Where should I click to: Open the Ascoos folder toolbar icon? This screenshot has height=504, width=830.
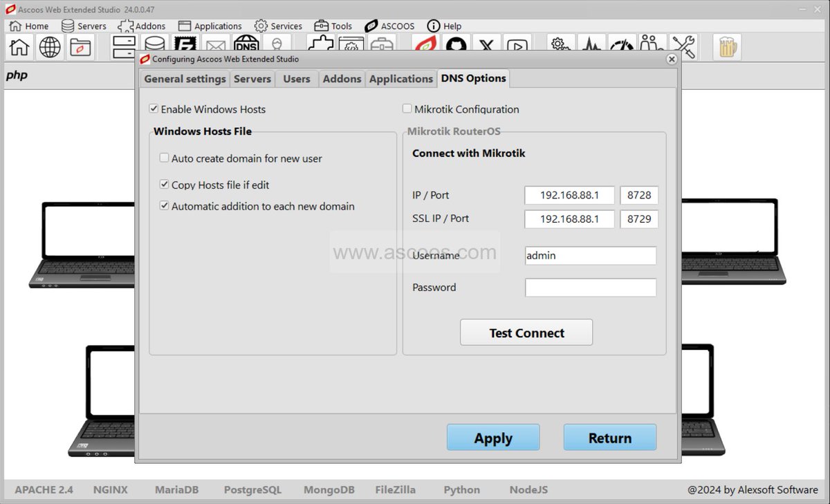(x=80, y=47)
